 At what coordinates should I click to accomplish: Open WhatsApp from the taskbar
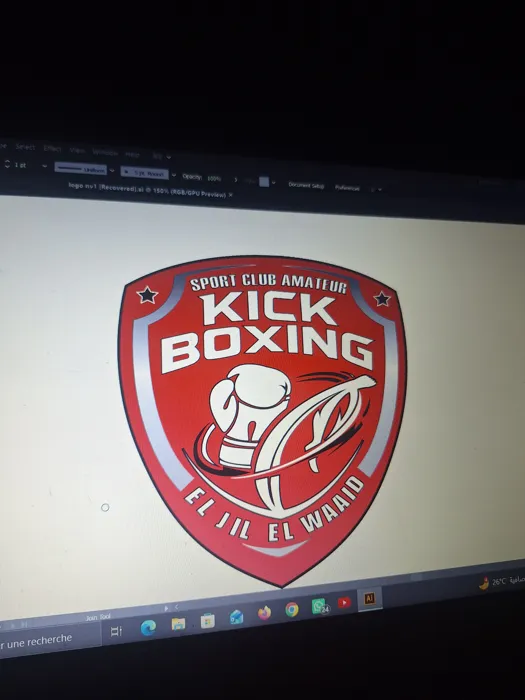pyautogui.click(x=320, y=606)
